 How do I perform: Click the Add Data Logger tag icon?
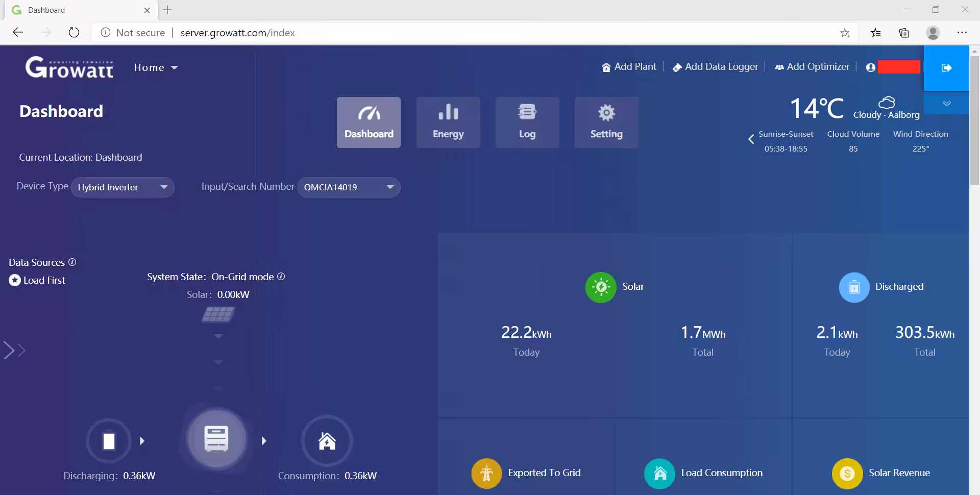point(677,67)
